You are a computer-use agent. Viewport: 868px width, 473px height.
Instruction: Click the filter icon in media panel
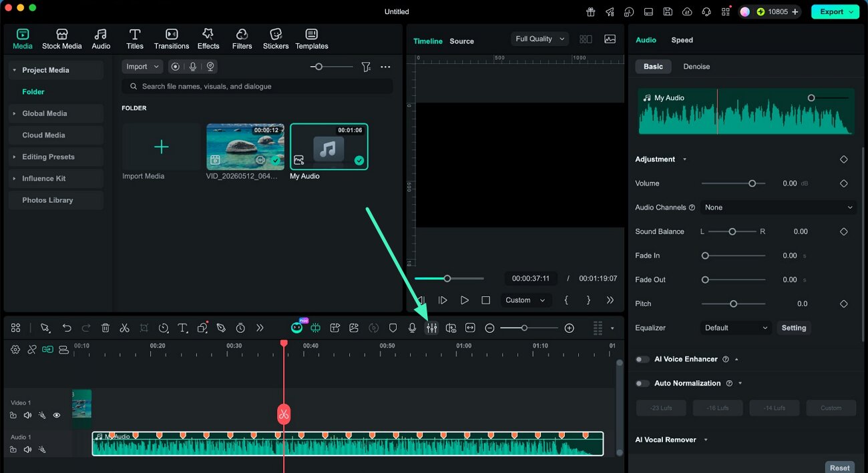click(366, 67)
